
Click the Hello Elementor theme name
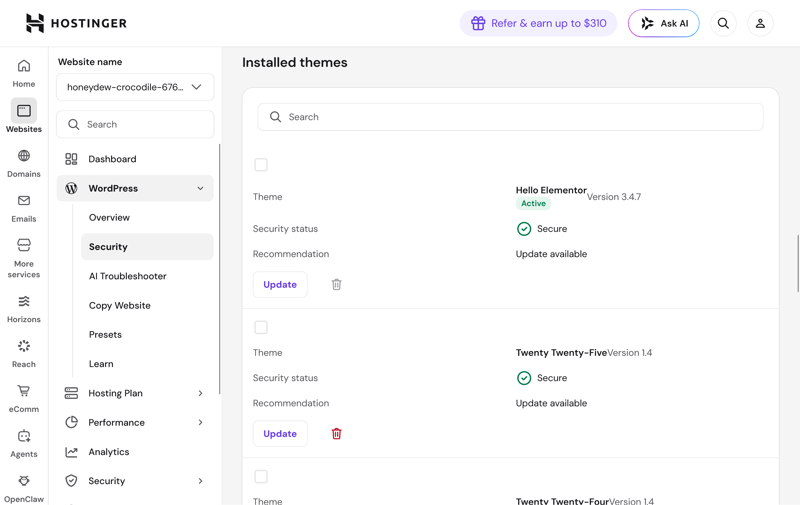(x=551, y=190)
